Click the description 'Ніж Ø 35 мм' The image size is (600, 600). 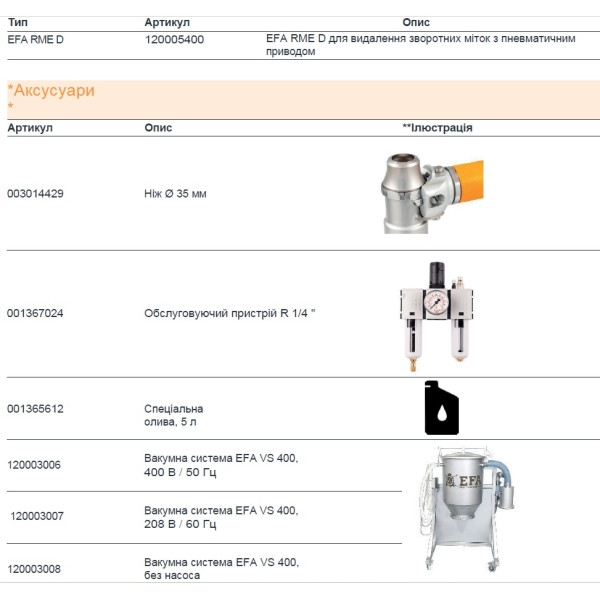[x=175, y=194]
